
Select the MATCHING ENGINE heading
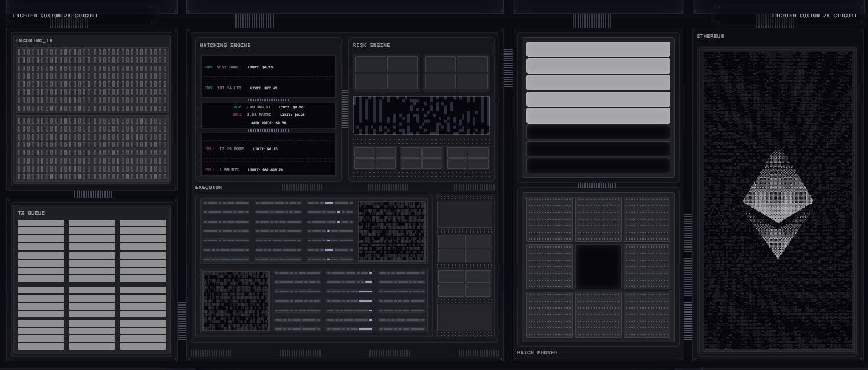[226, 45]
